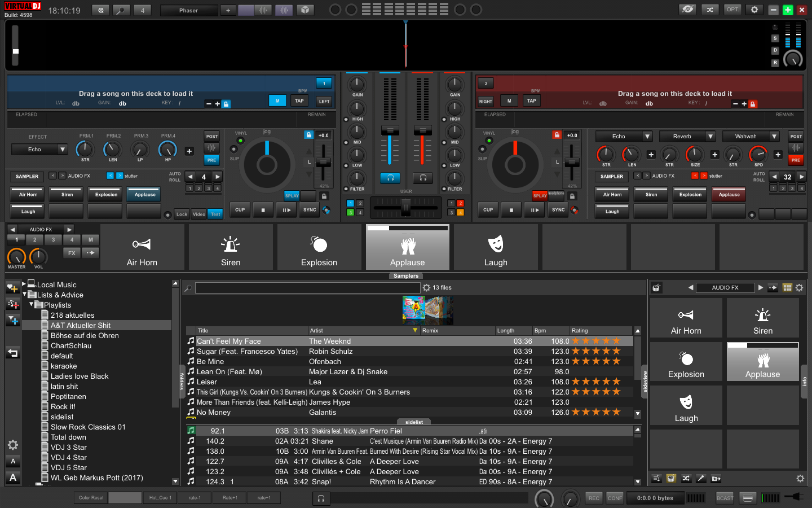Trigger the Siren sample in large sampler row
Screen dimensions: 812x508
231,247
